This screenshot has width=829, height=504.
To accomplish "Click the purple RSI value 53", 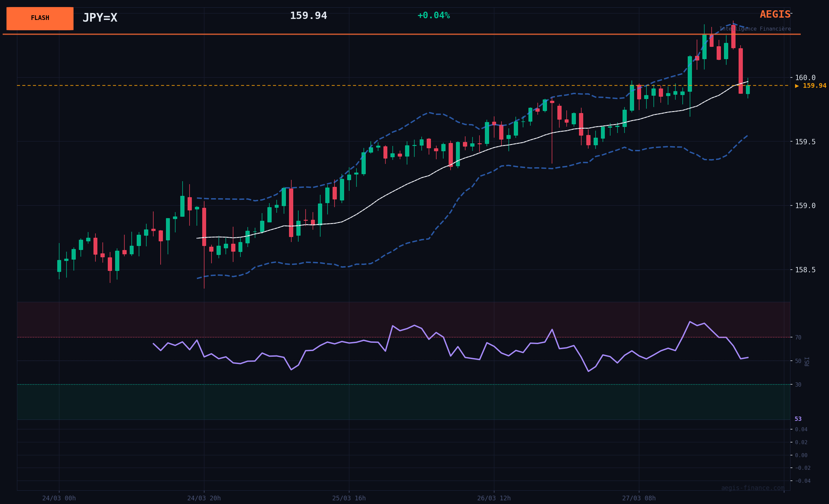I will (798, 419).
